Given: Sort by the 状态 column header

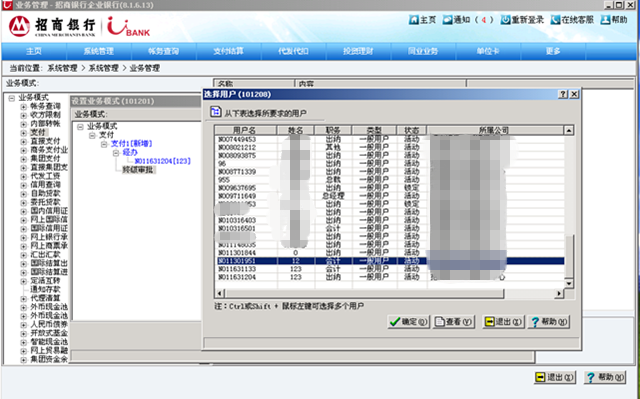Looking at the screenshot, I should point(412,131).
